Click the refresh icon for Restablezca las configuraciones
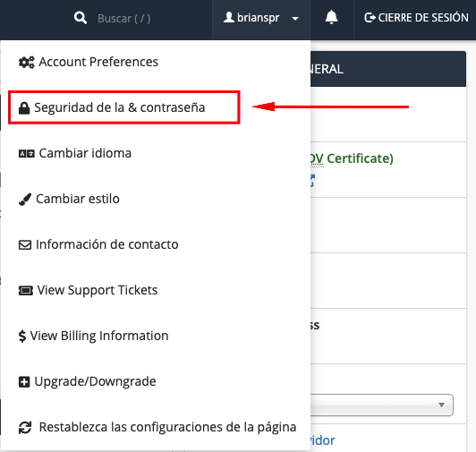The height and width of the screenshot is (452, 476). point(25,428)
